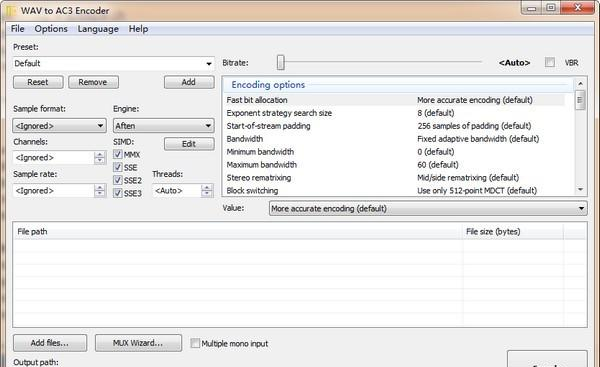
Task: Click the encoding options scrollbar thumb
Action: pyautogui.click(x=580, y=100)
